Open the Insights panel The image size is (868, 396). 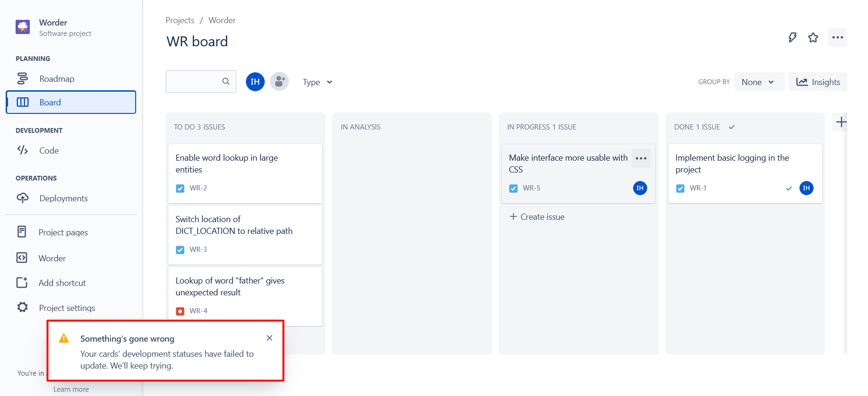[818, 82]
